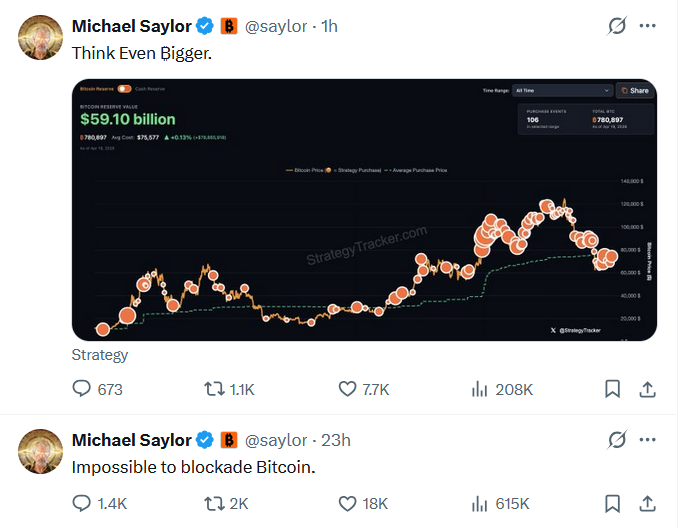Toggle Bitcoin Reserve / Cash Reserve switch
The image size is (680, 528).
[x=125, y=89]
